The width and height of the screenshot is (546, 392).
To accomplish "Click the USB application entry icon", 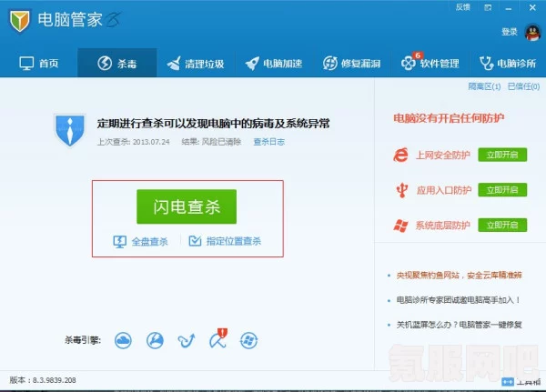I will (402, 190).
